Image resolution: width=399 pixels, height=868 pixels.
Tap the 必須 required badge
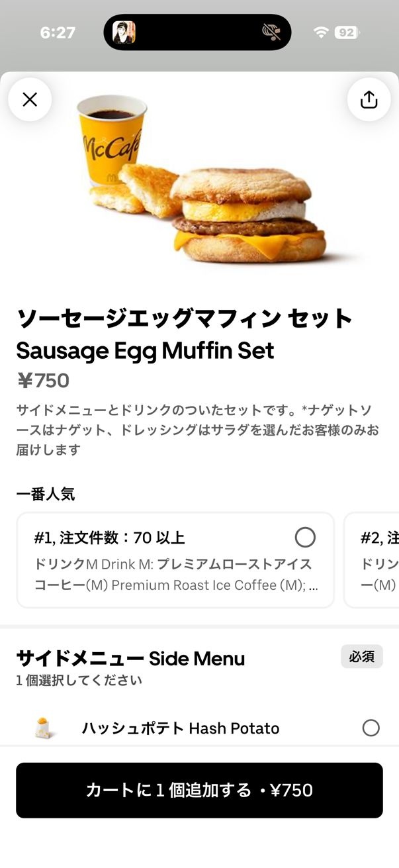361,656
